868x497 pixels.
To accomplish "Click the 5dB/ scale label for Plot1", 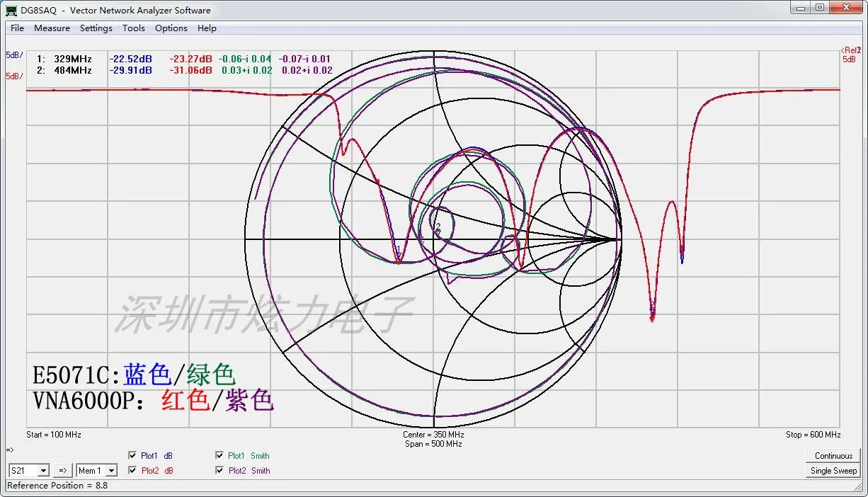I will pyautogui.click(x=14, y=55).
